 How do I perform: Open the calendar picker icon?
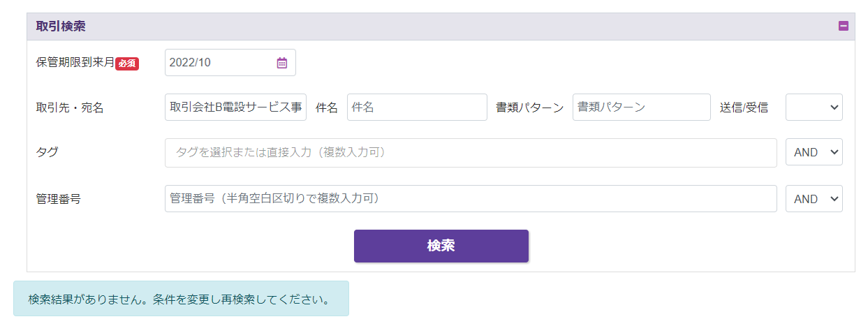[281, 63]
